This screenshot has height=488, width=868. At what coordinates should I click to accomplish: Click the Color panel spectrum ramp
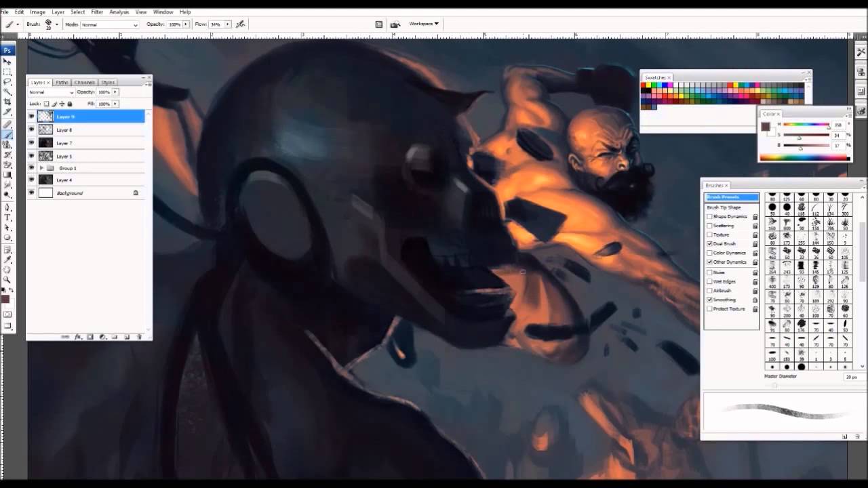click(805, 158)
